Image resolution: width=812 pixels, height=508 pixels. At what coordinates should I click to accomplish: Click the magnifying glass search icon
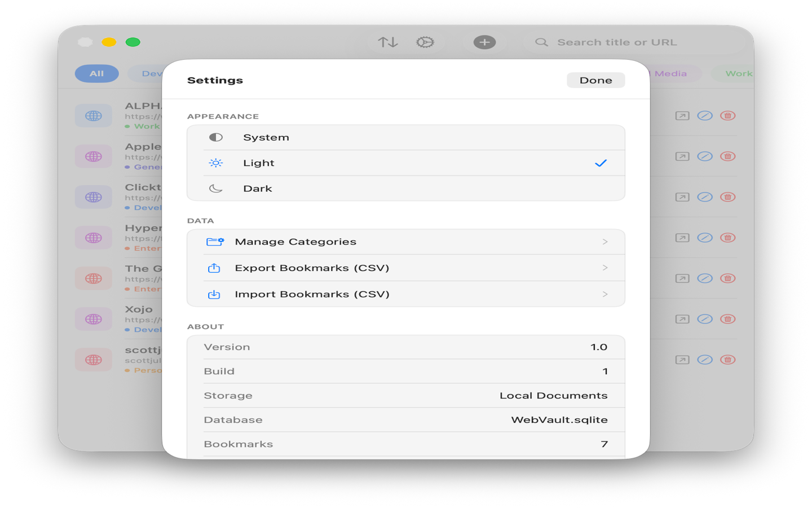541,42
